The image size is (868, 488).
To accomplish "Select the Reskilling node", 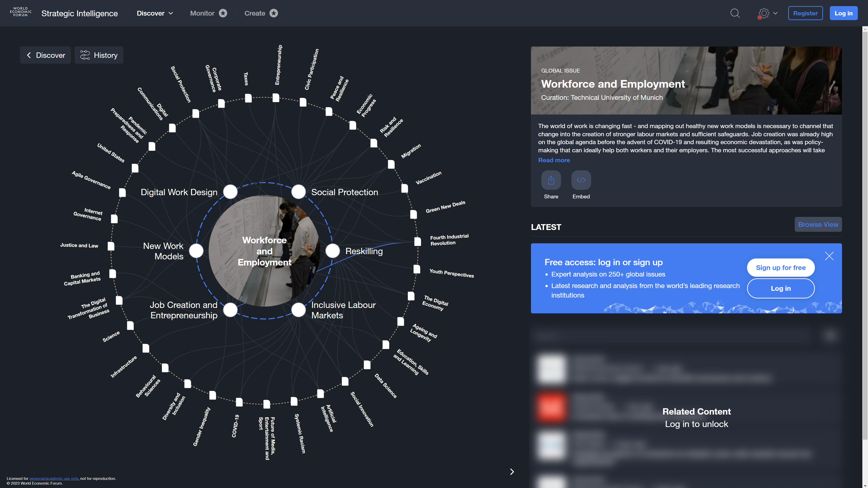I will pos(333,251).
